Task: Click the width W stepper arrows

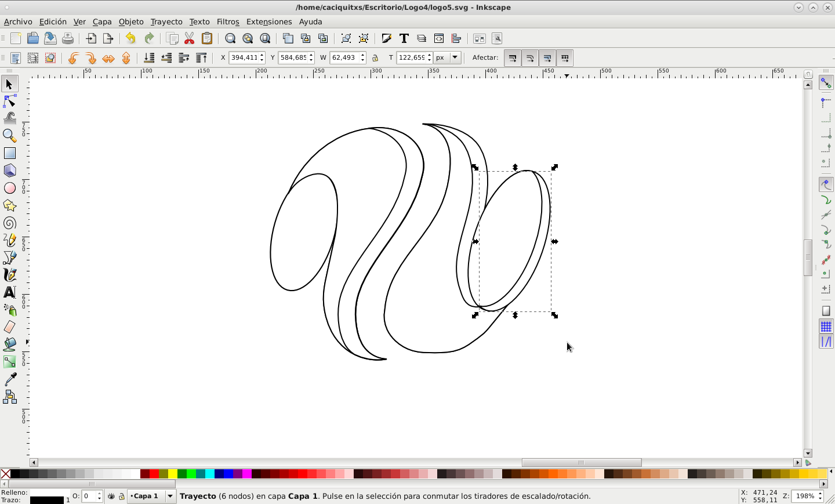Action: tap(362, 58)
